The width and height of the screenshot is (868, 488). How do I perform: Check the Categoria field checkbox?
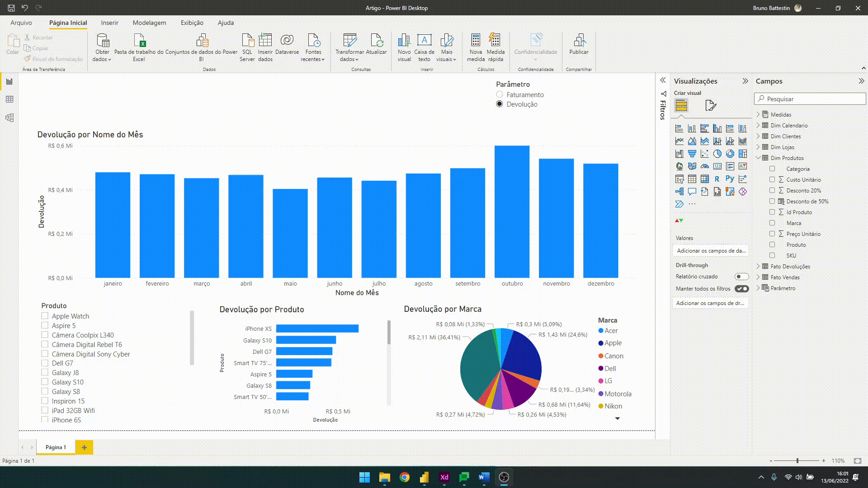click(x=772, y=169)
